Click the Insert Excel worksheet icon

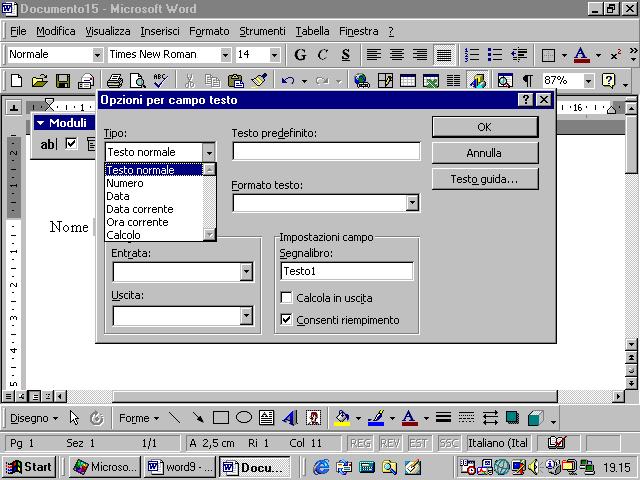tap(431, 81)
